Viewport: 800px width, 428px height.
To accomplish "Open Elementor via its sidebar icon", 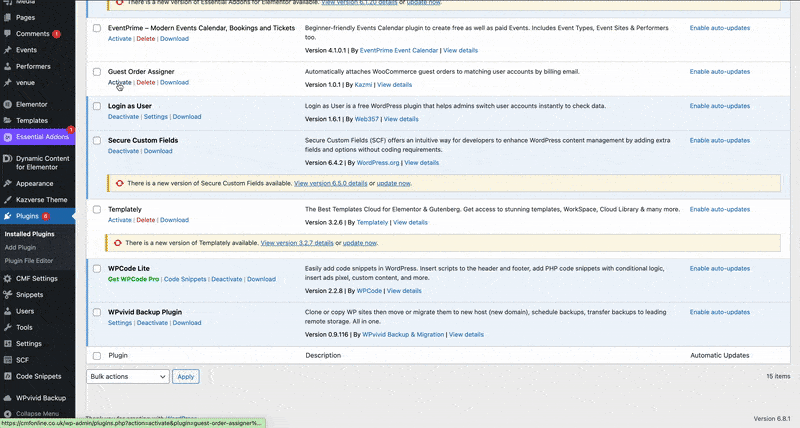I will click(x=8, y=104).
